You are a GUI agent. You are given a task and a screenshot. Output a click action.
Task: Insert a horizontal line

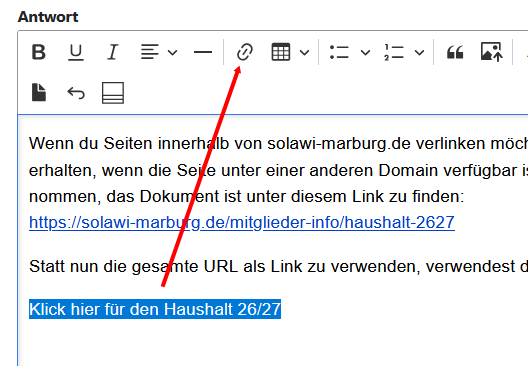click(x=203, y=52)
